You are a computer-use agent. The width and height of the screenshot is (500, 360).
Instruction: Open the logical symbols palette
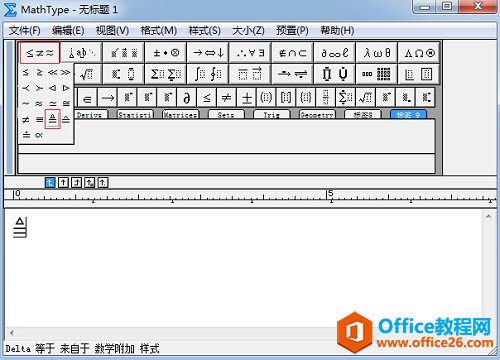point(250,53)
